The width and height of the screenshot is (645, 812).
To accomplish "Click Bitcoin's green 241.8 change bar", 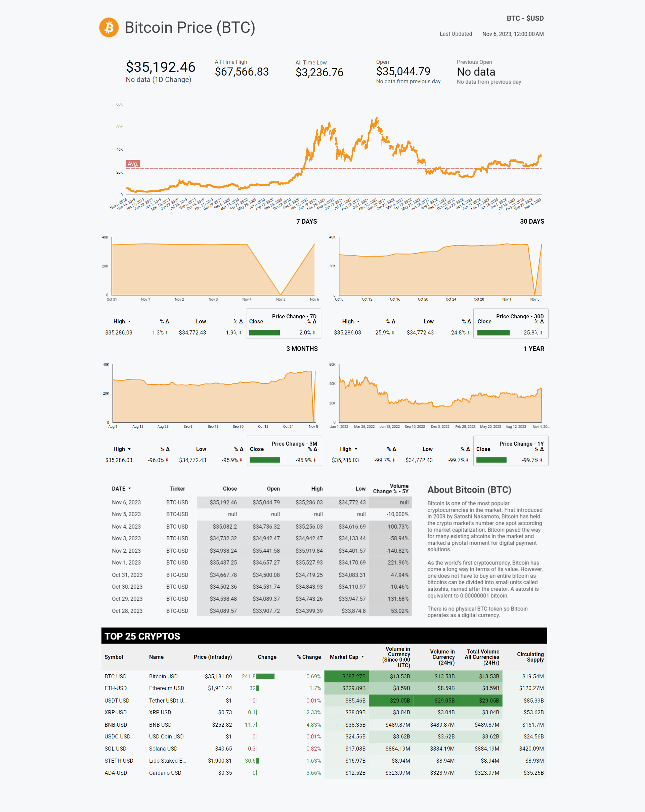I will [265, 676].
